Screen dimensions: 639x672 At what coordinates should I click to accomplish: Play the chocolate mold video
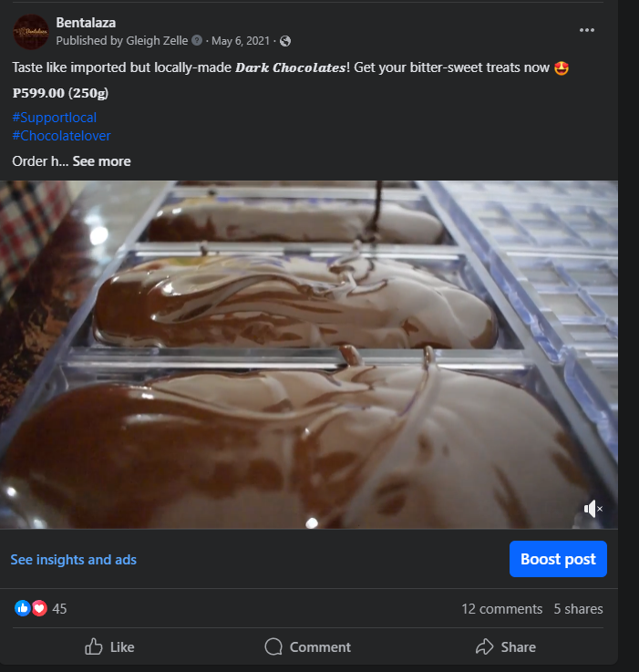click(309, 354)
